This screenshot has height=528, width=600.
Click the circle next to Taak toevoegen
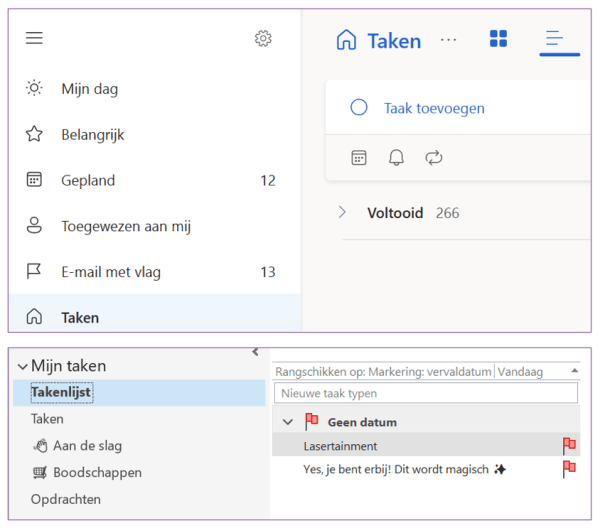pos(359,108)
